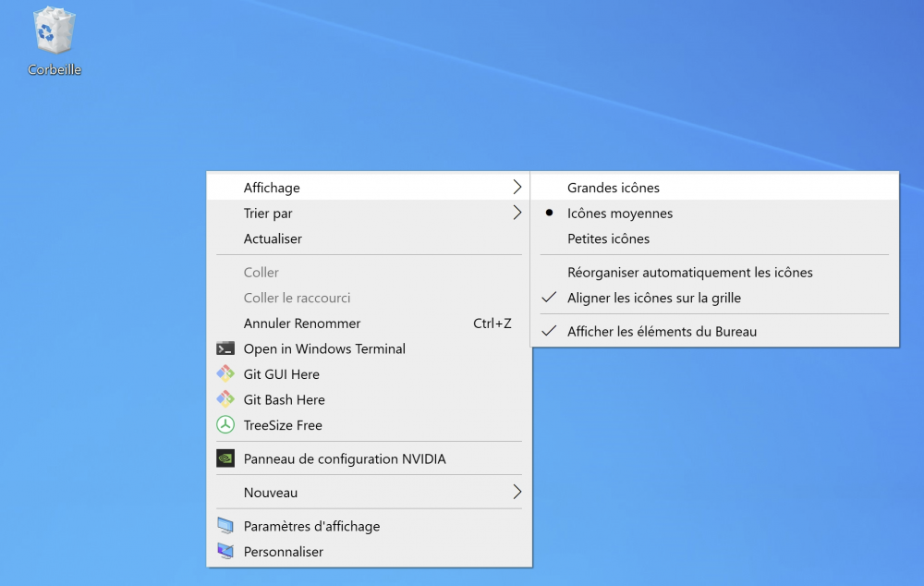This screenshot has height=586, width=924.
Task: Enable Réorganiser automatiquement les icônes
Action: coord(689,273)
